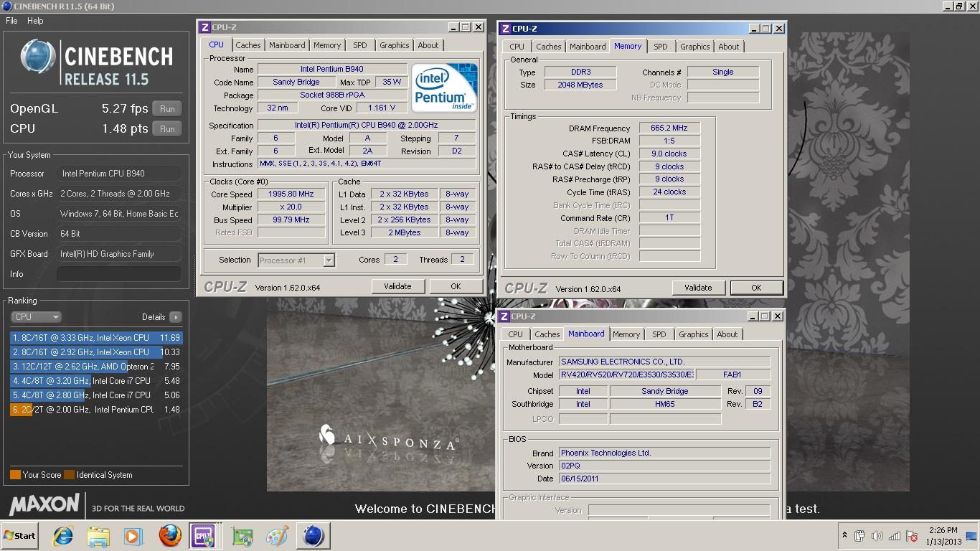
Task: Select ranking row 8C/16T @ 2.92 GHz Xeon
Action: click(x=96, y=352)
